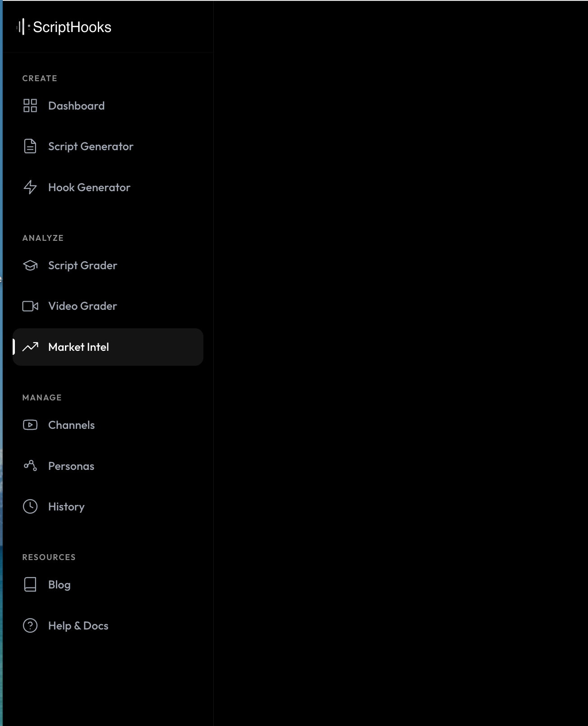Click the Script Generator document icon
The height and width of the screenshot is (726, 588).
(30, 146)
